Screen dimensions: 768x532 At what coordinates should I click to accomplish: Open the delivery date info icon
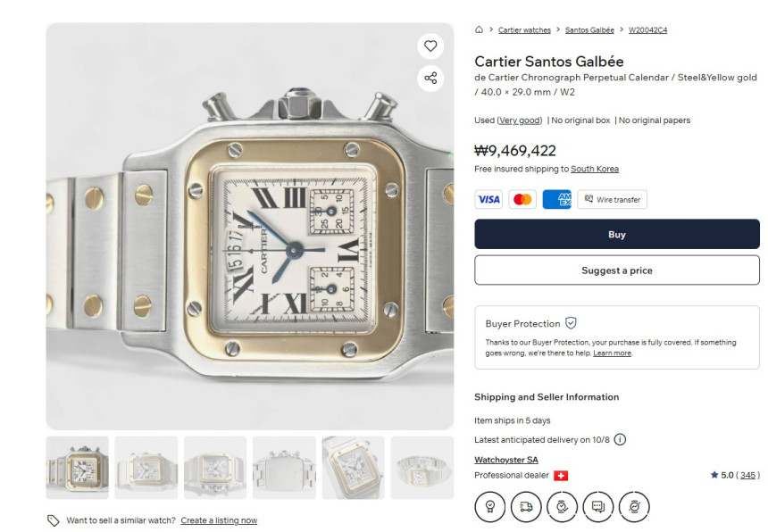[620, 439]
